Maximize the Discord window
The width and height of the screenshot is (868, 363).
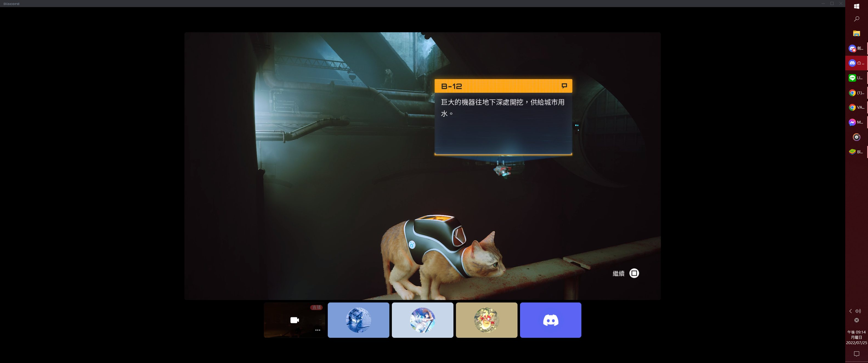[x=832, y=3]
